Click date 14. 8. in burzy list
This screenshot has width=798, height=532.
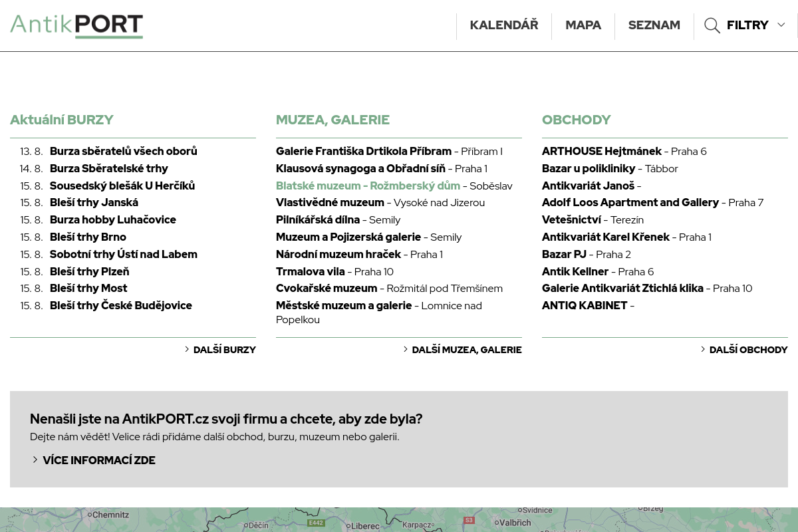[x=31, y=168]
